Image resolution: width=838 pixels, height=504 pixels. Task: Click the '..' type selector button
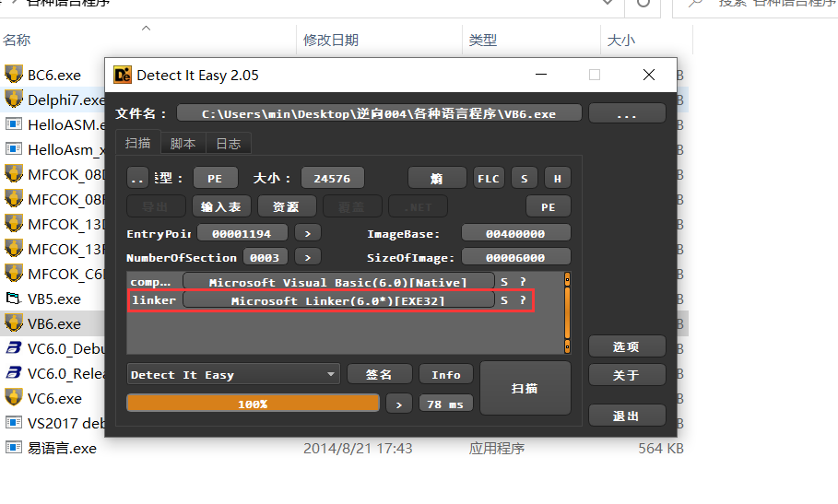[x=137, y=179]
